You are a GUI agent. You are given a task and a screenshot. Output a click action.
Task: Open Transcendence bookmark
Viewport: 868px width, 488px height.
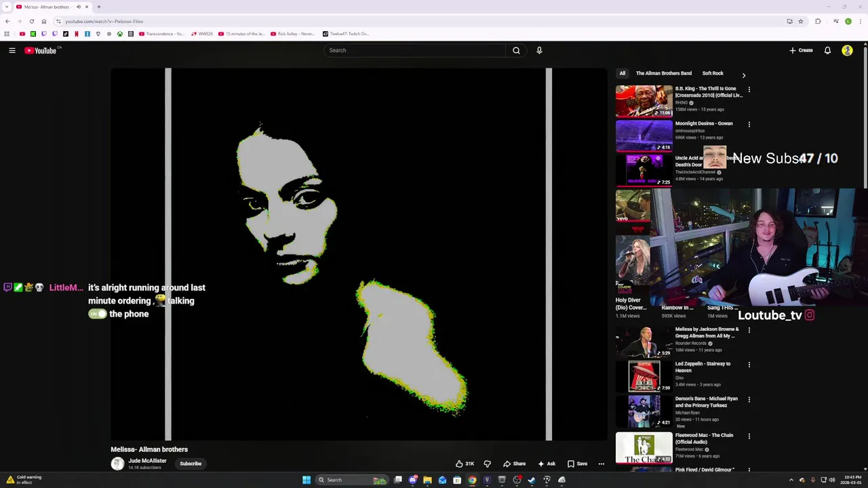coord(161,34)
